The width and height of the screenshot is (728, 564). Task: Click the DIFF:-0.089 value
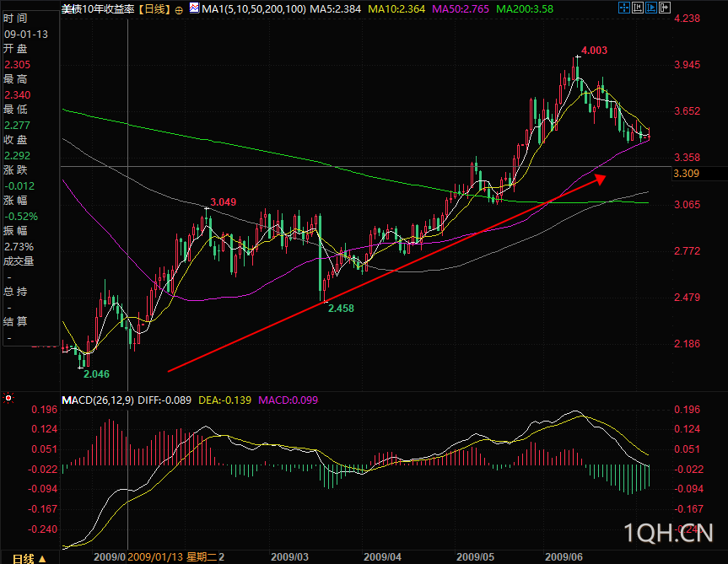coord(164,400)
